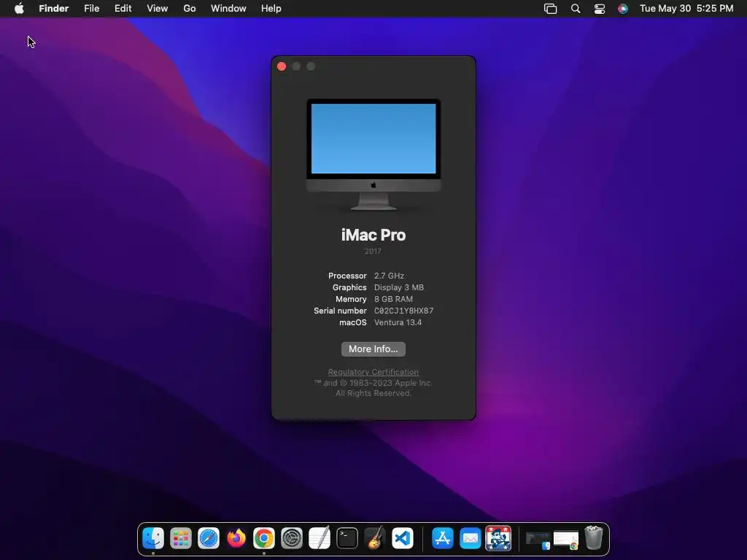Click the 2017 model year text

(373, 251)
